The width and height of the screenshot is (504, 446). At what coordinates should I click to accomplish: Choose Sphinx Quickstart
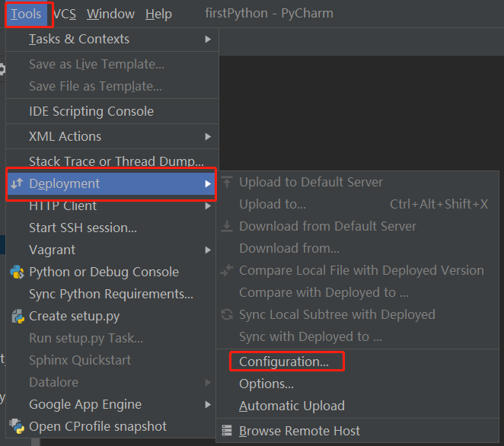point(111,360)
